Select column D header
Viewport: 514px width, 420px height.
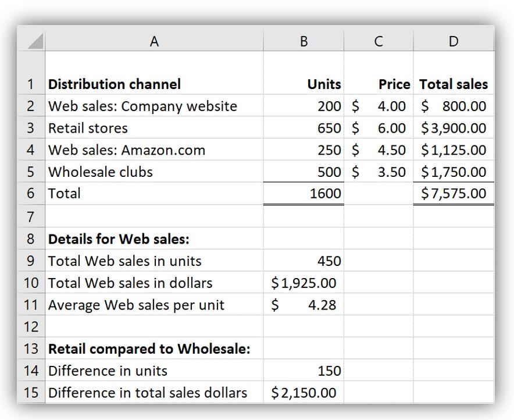(454, 41)
